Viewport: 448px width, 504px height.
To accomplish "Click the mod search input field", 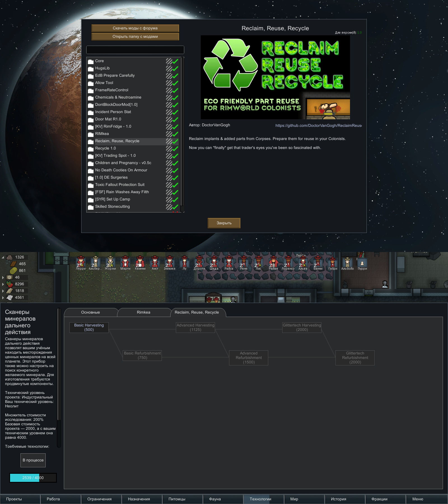I will pos(135,50).
